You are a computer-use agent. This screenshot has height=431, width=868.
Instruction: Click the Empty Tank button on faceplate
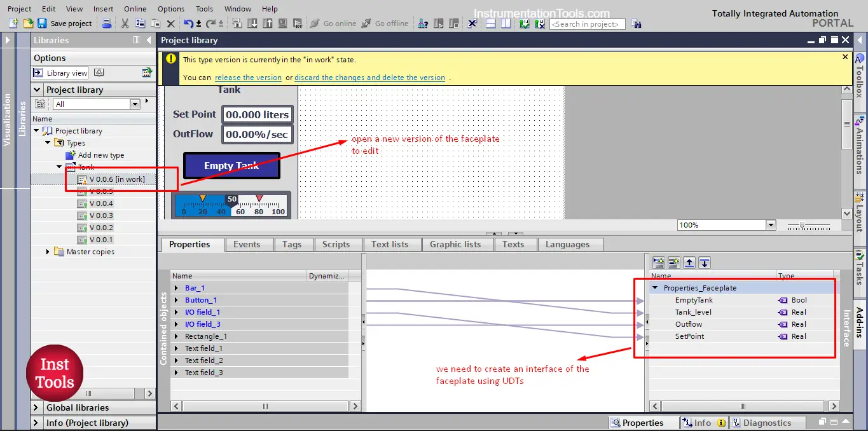coord(231,165)
